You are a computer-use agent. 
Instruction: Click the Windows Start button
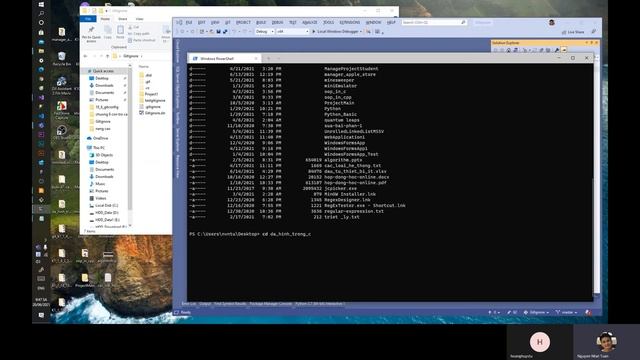41,5
